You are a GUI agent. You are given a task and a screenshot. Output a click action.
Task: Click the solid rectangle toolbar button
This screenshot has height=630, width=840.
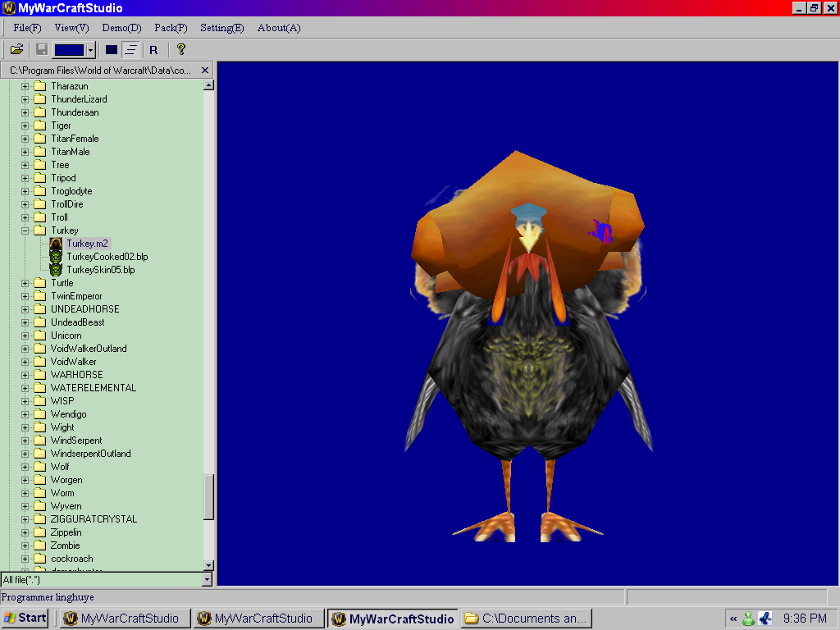point(112,50)
